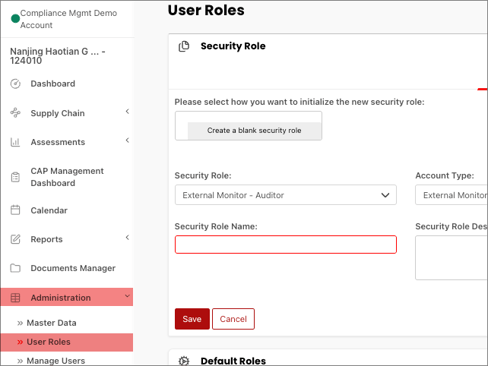The width and height of the screenshot is (488, 366).
Task: Expand the Assessments menu chevron
Action: [x=127, y=140]
